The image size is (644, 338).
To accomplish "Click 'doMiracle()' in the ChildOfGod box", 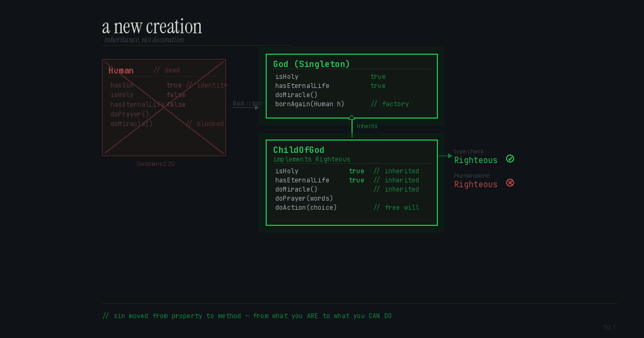I will point(296,189).
